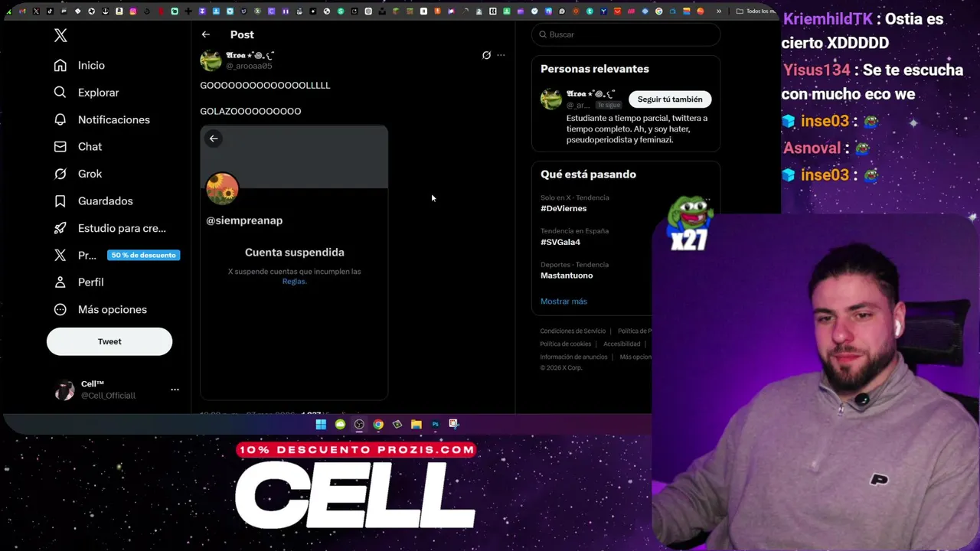980x551 pixels.
Task: Click the Cuenta suspendida heading
Action: 295,252
